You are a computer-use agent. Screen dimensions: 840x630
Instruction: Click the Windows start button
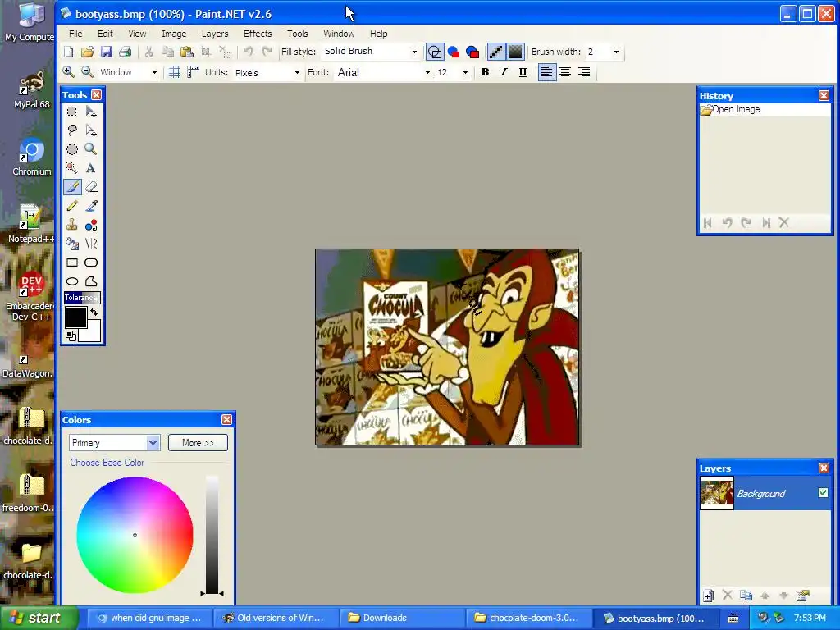point(39,618)
